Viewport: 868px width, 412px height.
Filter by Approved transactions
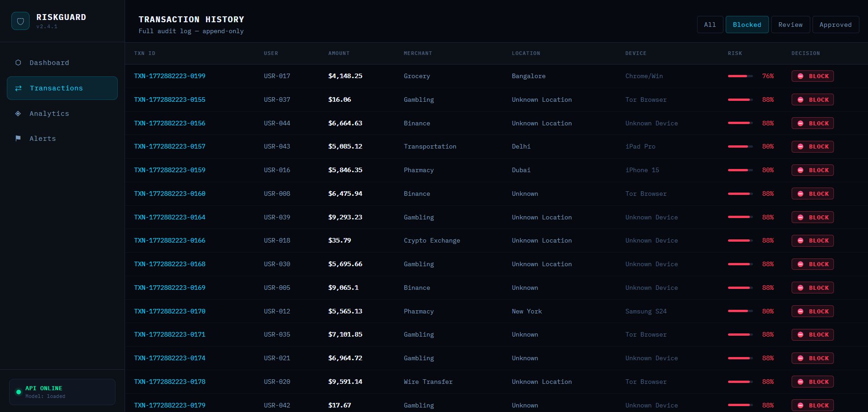tap(835, 25)
